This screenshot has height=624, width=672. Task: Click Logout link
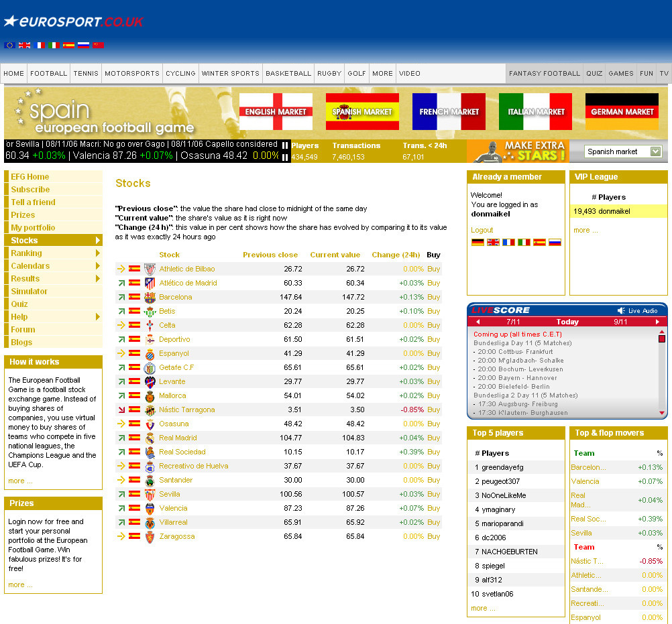click(482, 230)
